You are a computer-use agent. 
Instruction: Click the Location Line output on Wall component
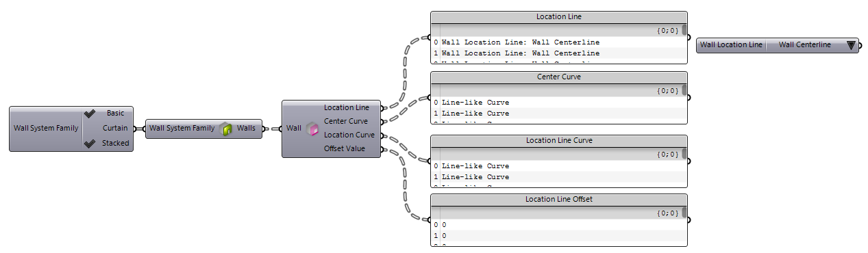(x=346, y=107)
